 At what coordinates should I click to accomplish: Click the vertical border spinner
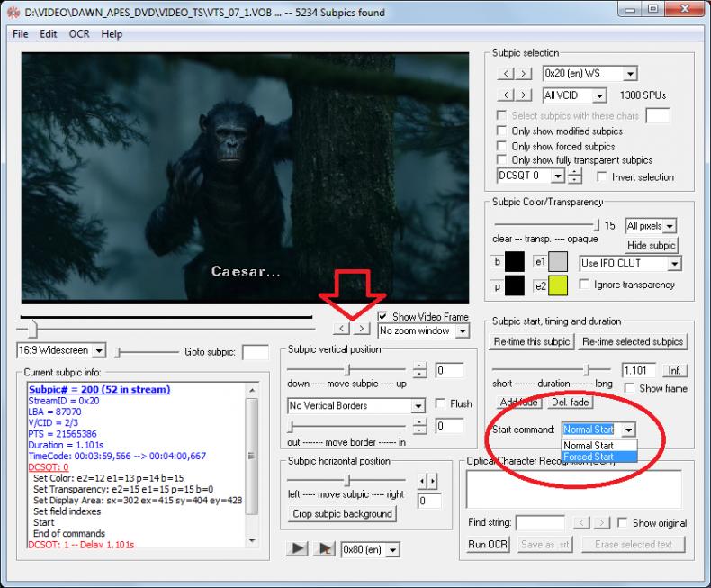coord(420,426)
